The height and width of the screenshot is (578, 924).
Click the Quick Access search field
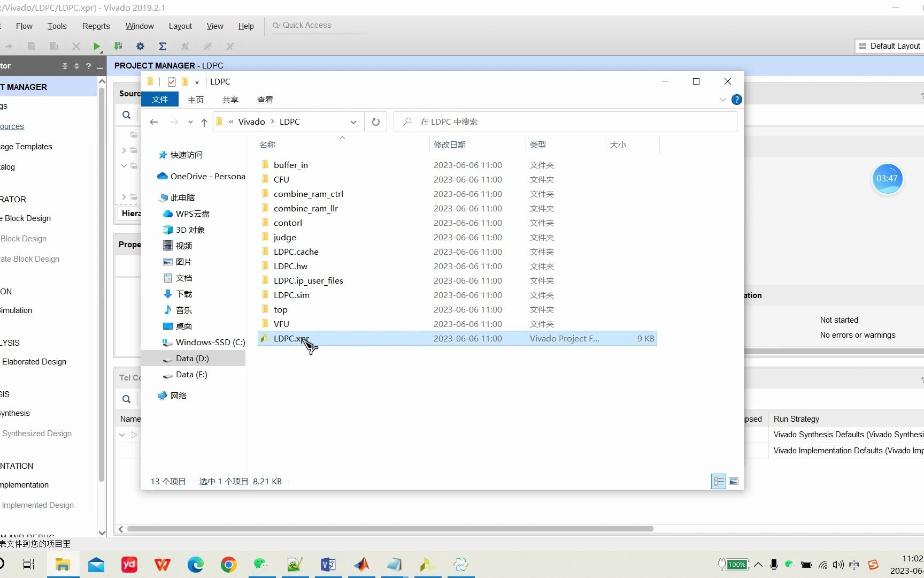[320, 25]
